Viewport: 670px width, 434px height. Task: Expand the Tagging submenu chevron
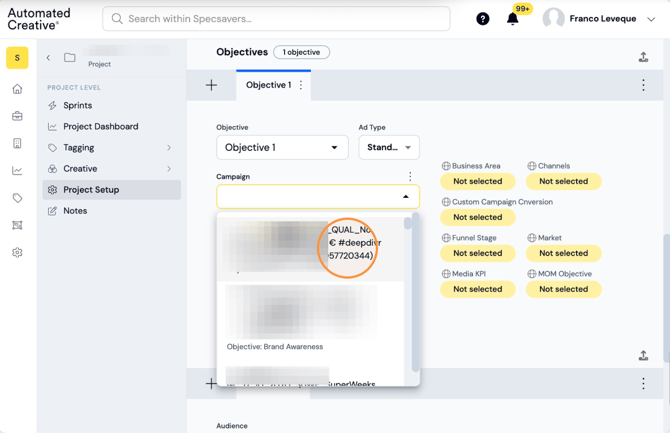click(x=169, y=147)
